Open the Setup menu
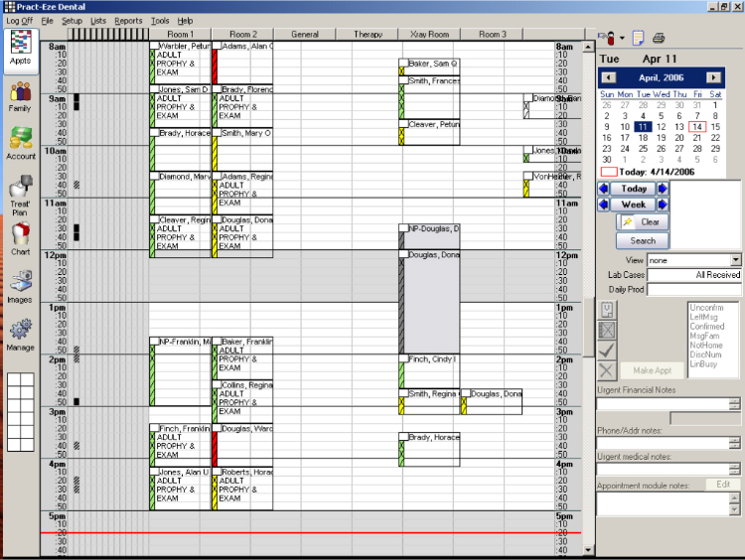745x560 pixels. pos(72,21)
